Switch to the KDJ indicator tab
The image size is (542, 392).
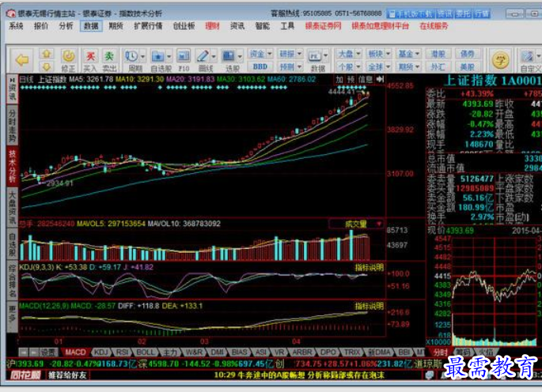(x=100, y=352)
